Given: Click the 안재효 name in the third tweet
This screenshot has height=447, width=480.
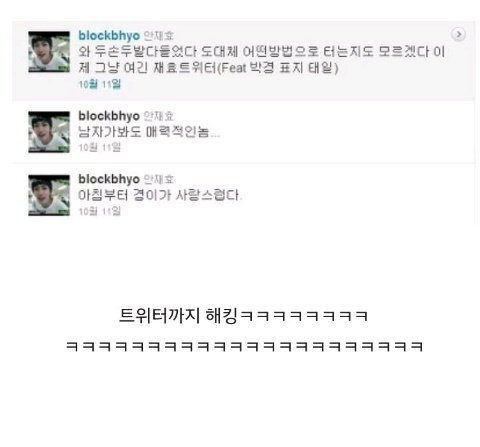Looking at the screenshot, I should point(159,179).
